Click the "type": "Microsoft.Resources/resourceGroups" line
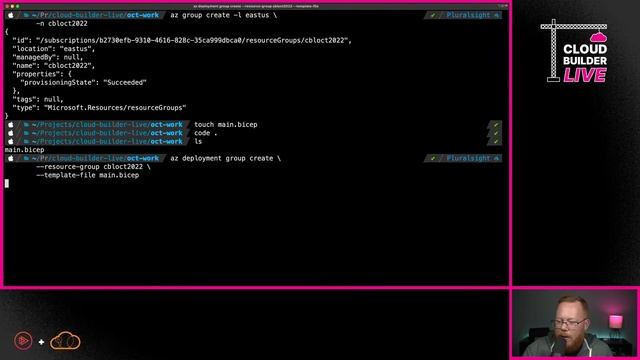Image resolution: width=640 pixels, height=360 pixels. pyautogui.click(x=99, y=108)
